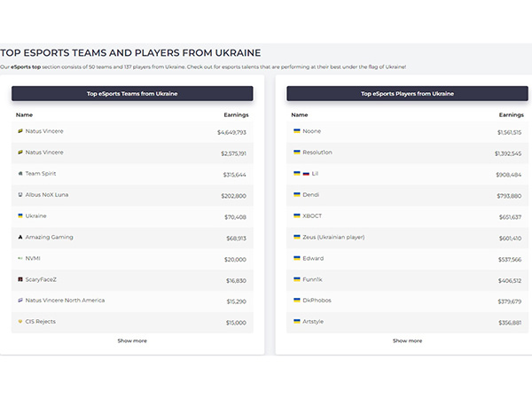This screenshot has width=532, height=399.
Task: Open the Team Spirit team page
Action: [x=41, y=174]
